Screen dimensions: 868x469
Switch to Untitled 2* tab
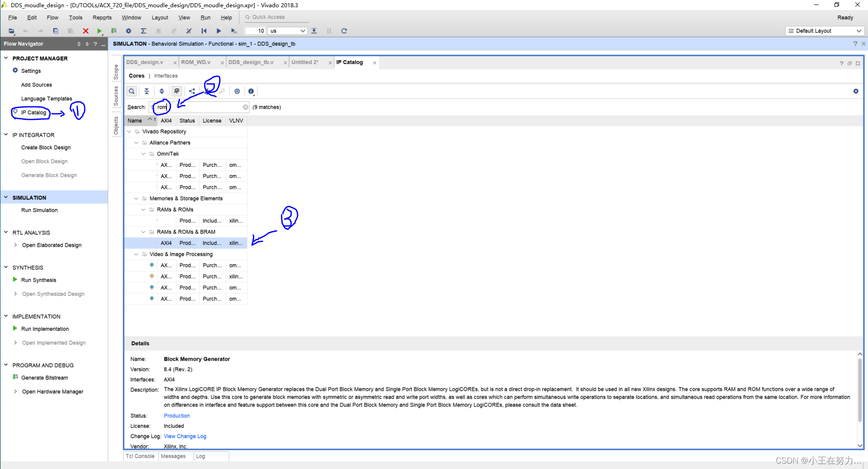(x=305, y=62)
